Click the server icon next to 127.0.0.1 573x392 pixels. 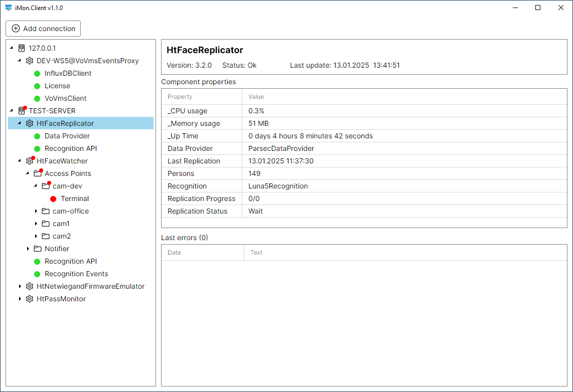point(22,48)
